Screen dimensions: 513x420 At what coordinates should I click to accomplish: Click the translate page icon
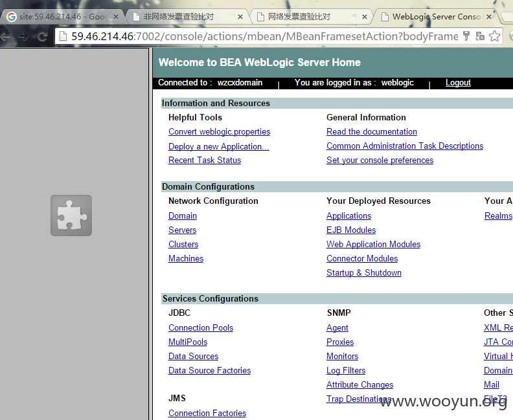(x=480, y=36)
